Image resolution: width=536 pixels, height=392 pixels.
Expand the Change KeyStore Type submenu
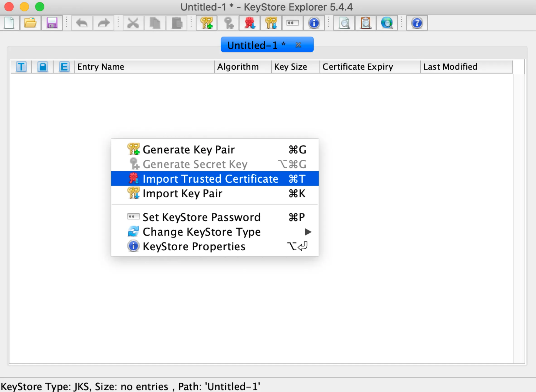[x=215, y=232]
